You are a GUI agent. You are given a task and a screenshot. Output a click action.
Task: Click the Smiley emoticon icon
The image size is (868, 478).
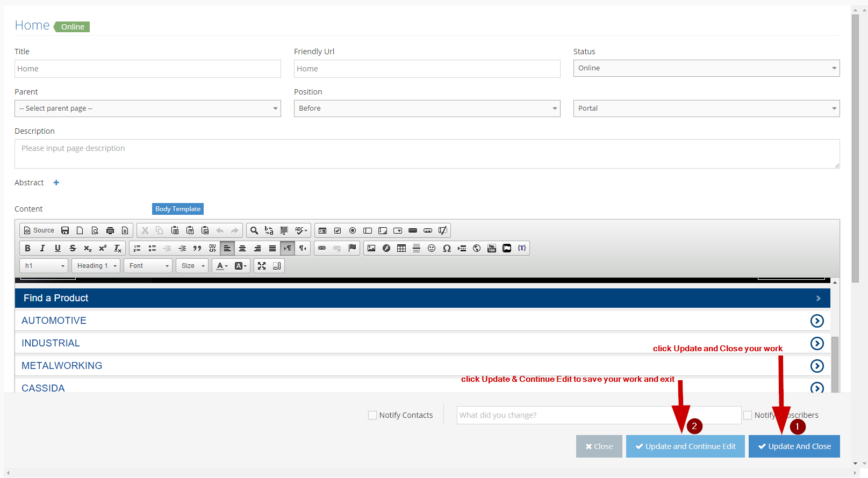(x=432, y=248)
